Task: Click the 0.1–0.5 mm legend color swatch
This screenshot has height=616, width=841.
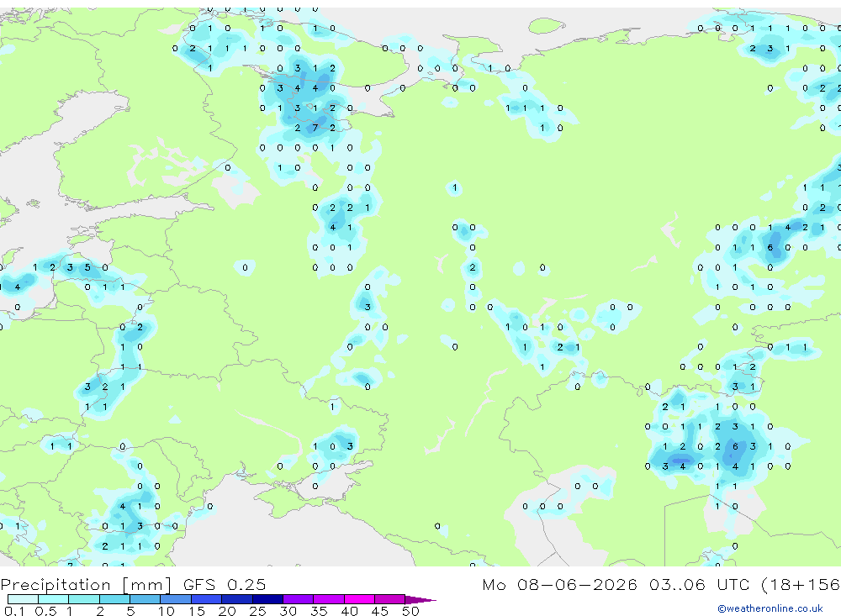Action: coord(23,599)
